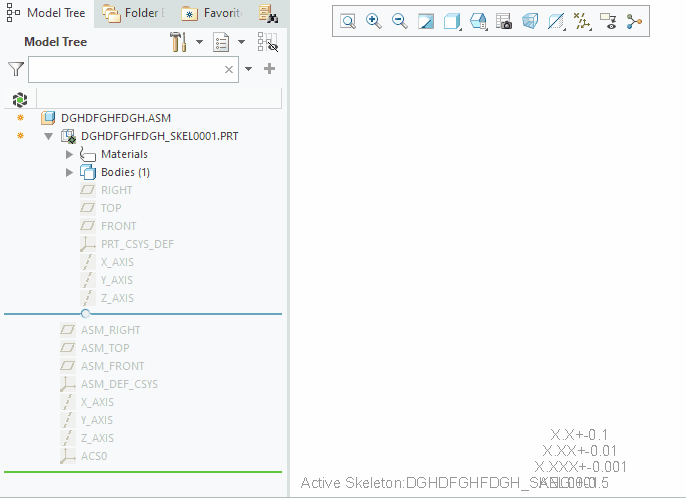The width and height of the screenshot is (686, 498).
Task: Click the Zoom Out magnifier icon
Action: [400, 21]
